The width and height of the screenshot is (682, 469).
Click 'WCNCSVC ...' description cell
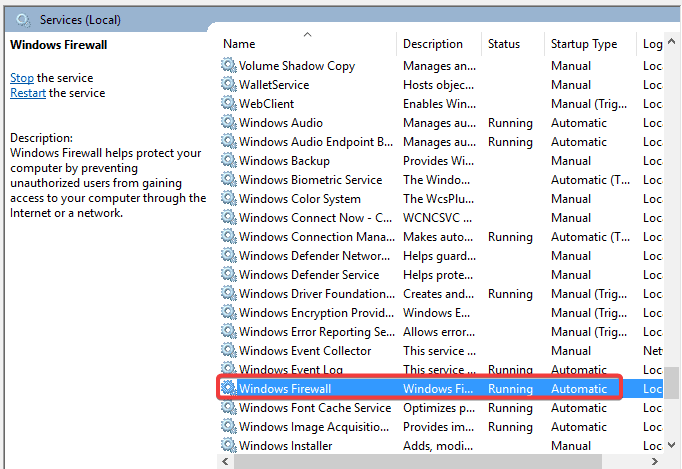[x=437, y=218]
